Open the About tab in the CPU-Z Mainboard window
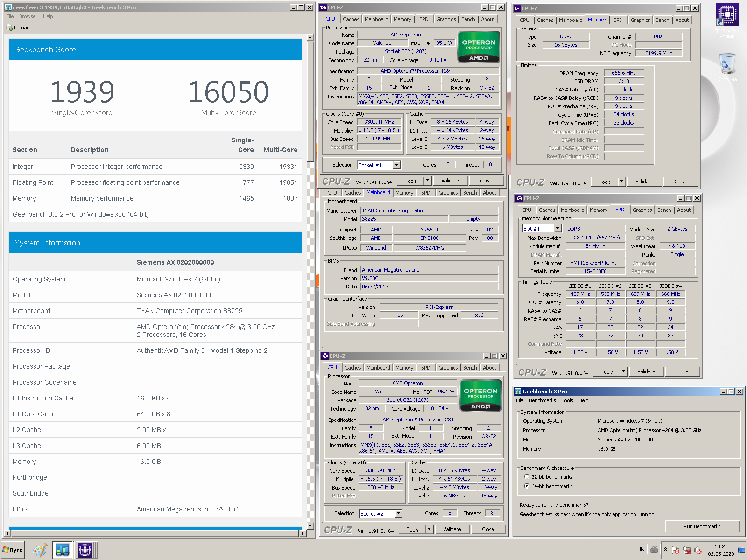The width and height of the screenshot is (747, 560). pos(489,193)
